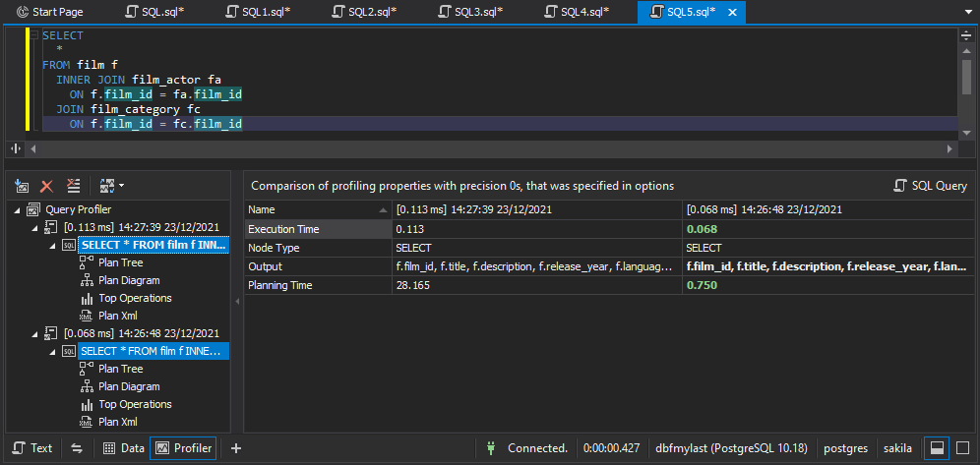
Task: Select the 28.165 planning time cell
Action: (537, 285)
